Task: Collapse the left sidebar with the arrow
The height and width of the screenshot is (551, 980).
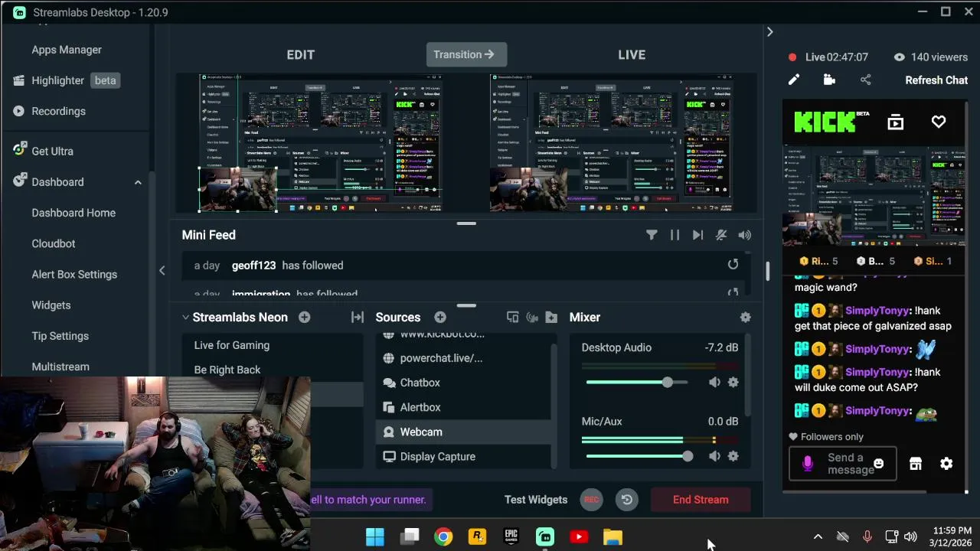Action: point(162,270)
